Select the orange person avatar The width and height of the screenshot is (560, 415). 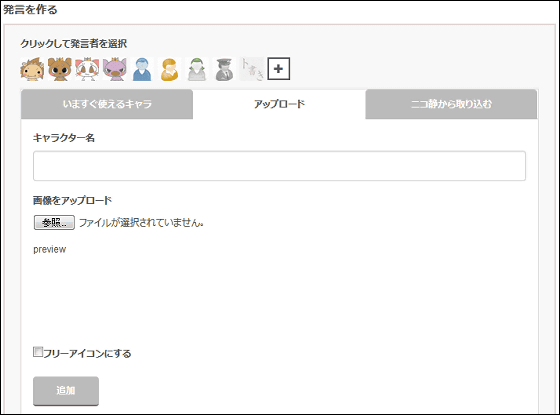point(169,69)
